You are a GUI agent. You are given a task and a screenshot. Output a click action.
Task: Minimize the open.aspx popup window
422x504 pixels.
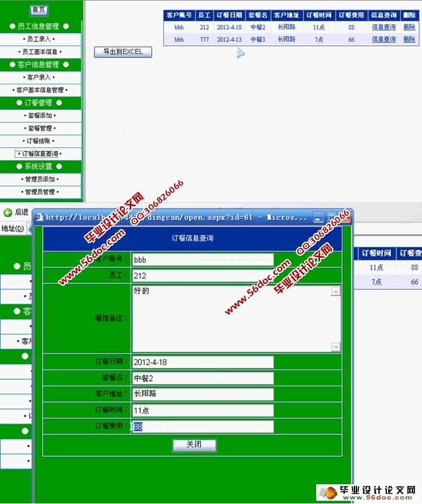click(318, 218)
